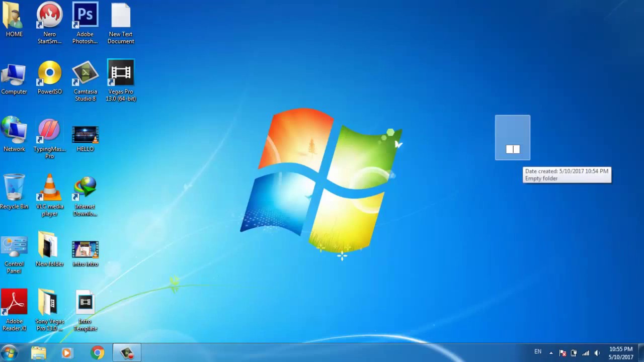The image size is (644, 362).
Task: Select the Nero StartSmart shortcut
Action: point(49,24)
